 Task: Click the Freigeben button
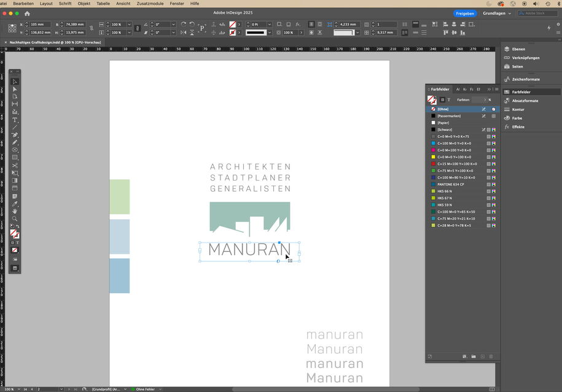[465, 13]
